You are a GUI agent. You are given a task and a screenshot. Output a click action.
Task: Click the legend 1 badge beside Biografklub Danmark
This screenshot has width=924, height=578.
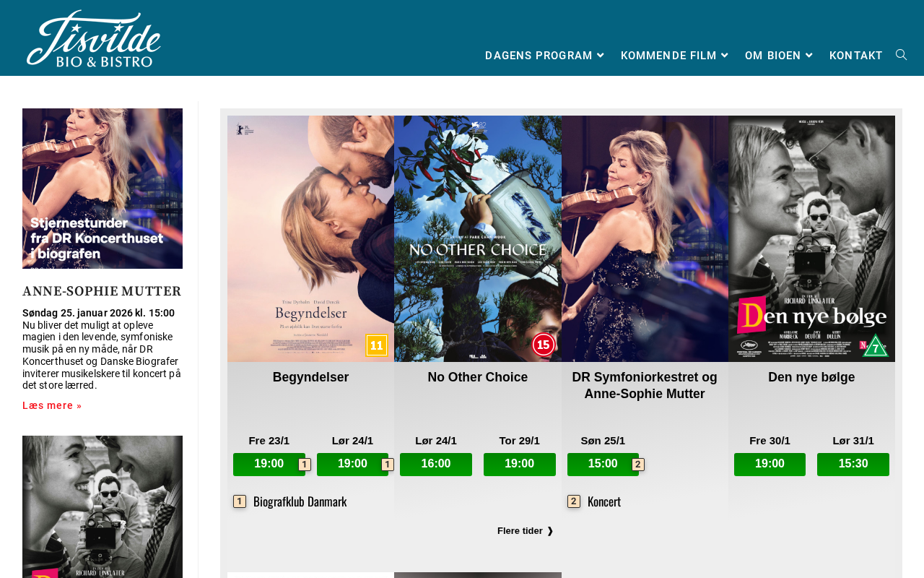tap(240, 501)
